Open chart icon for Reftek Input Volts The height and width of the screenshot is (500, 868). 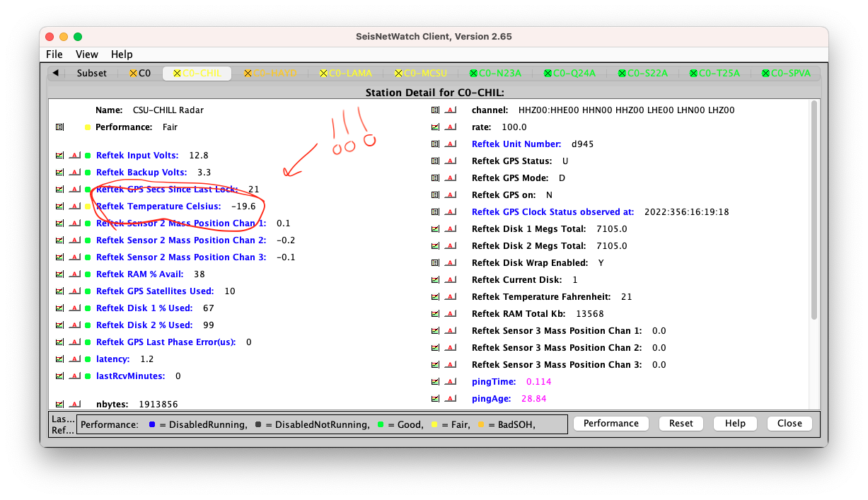click(x=59, y=156)
